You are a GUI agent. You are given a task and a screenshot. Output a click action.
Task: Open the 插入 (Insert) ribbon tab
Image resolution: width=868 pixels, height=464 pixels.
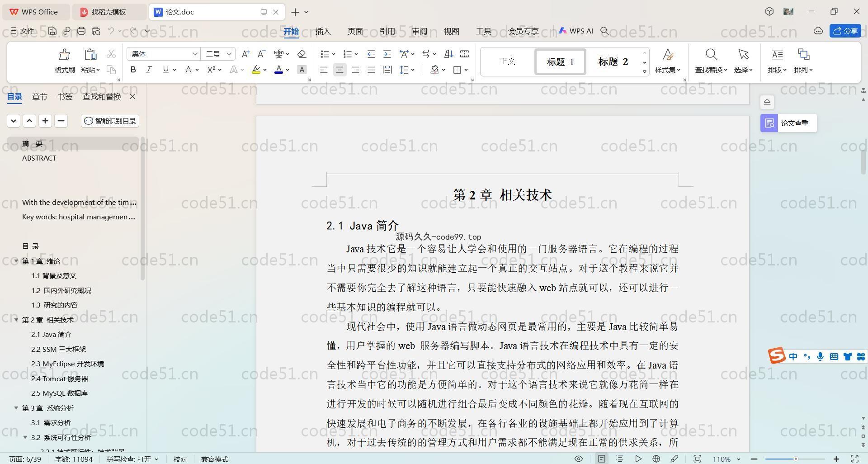(323, 31)
